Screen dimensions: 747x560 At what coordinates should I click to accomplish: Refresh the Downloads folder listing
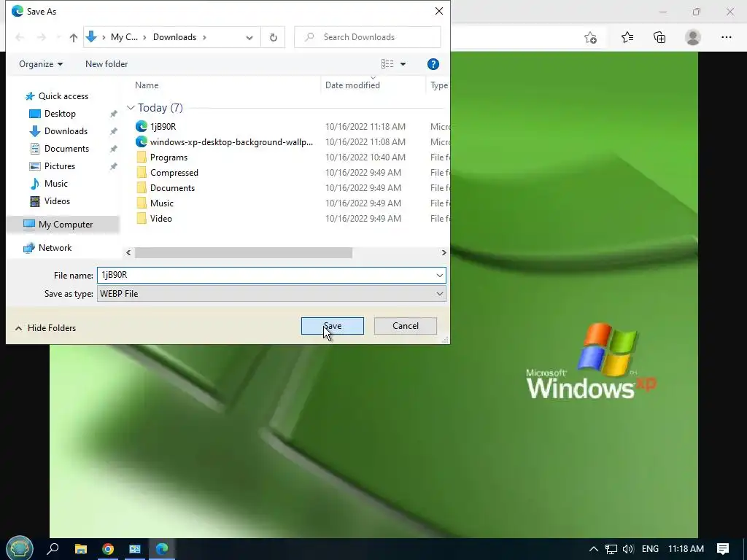(x=274, y=37)
